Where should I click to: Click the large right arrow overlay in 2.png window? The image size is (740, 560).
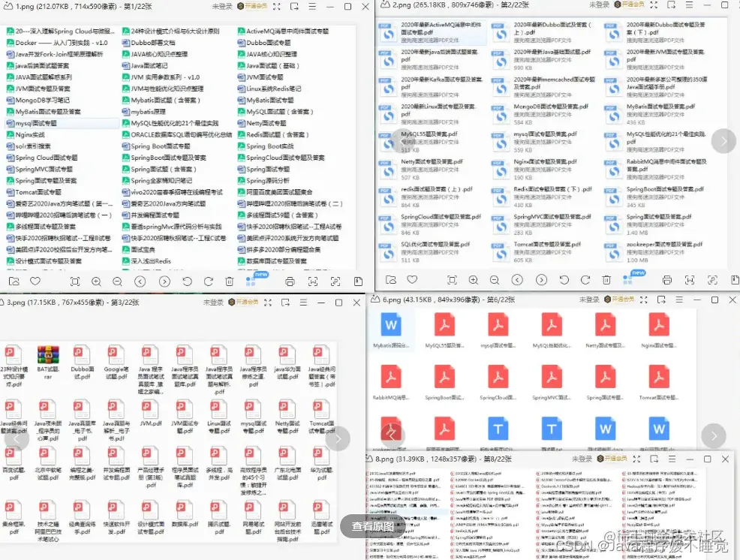coord(723,141)
